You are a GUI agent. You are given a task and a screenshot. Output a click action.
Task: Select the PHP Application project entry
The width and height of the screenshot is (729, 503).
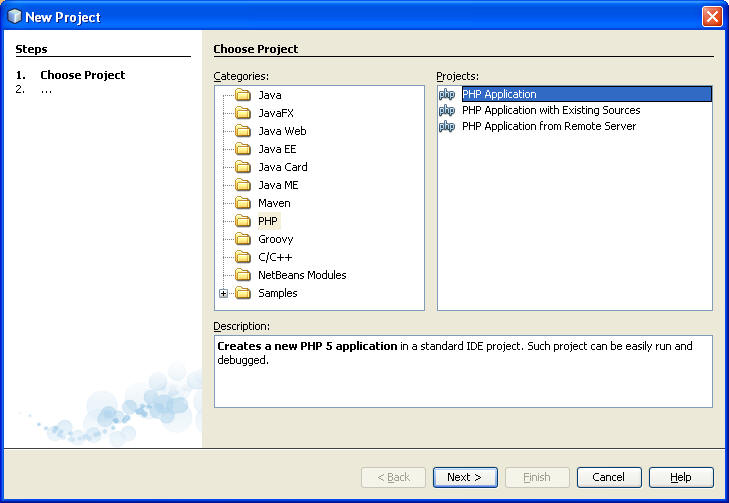(x=587, y=94)
